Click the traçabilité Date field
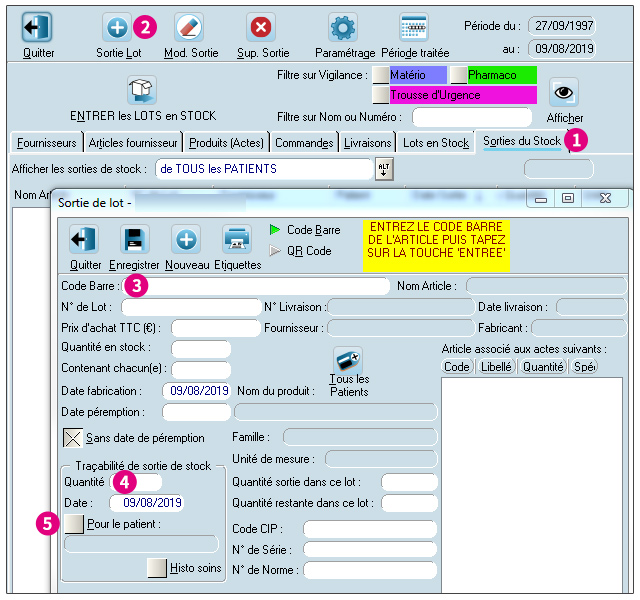Image resolution: width=640 pixels, height=600 pixels. (x=147, y=502)
